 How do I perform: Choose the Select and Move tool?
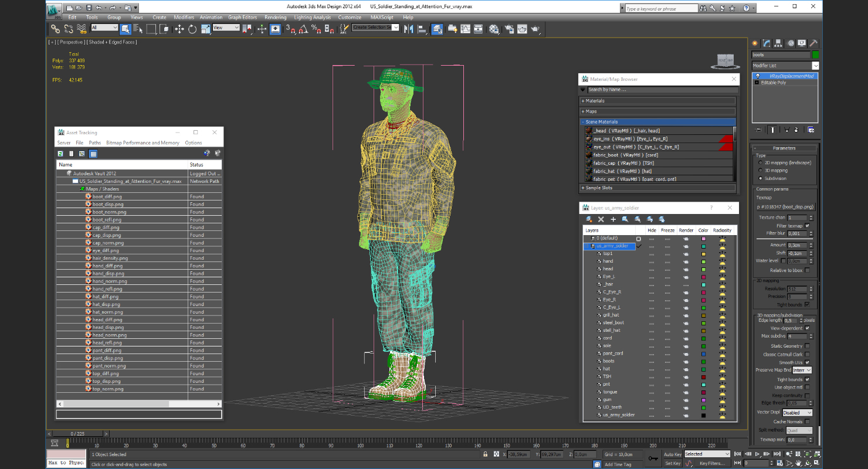point(179,29)
